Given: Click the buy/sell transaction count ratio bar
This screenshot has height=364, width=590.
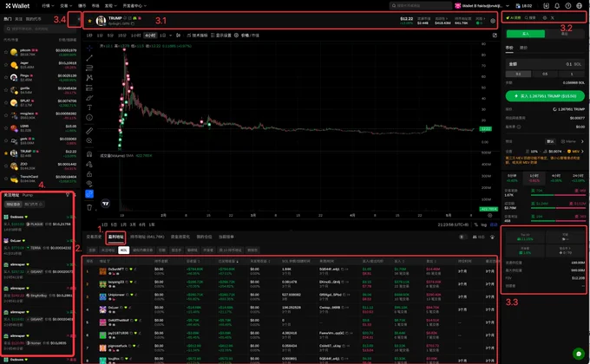Looking at the screenshot, I should coord(559,195).
